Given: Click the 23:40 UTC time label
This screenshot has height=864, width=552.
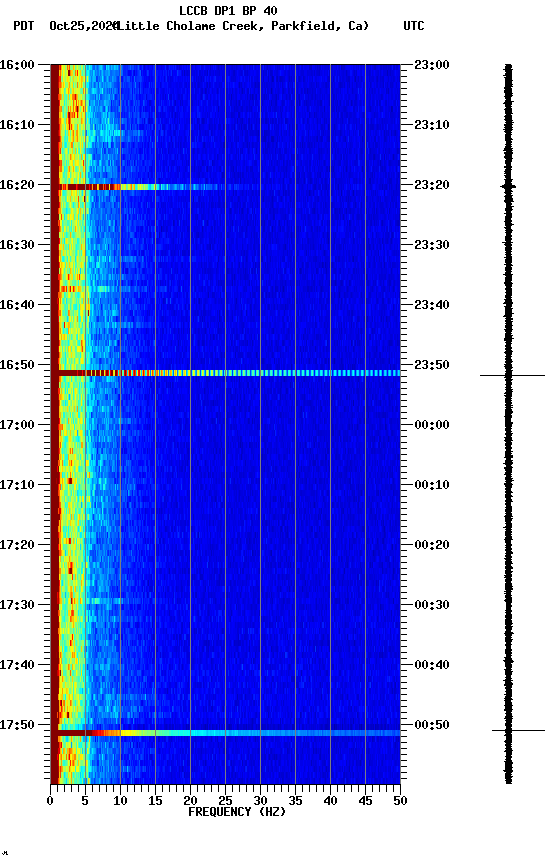Looking at the screenshot, I should (x=432, y=305).
